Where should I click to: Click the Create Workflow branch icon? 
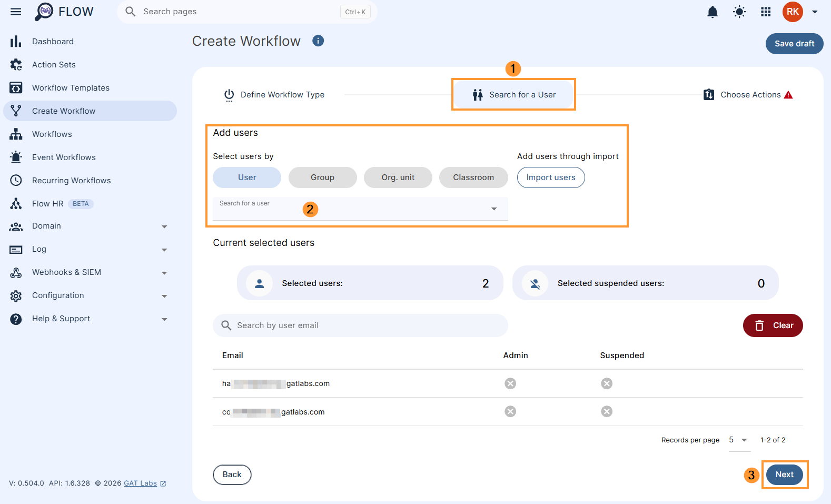tap(16, 111)
